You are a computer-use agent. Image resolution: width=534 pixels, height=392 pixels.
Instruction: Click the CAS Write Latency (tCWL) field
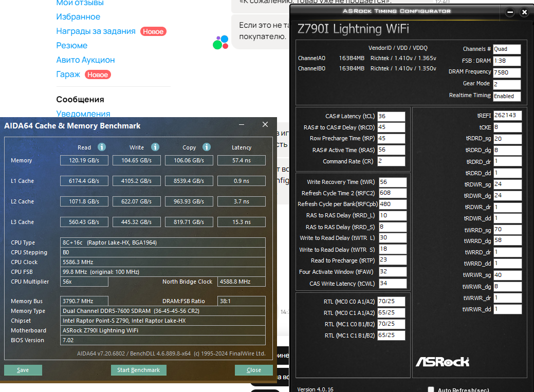point(393,284)
